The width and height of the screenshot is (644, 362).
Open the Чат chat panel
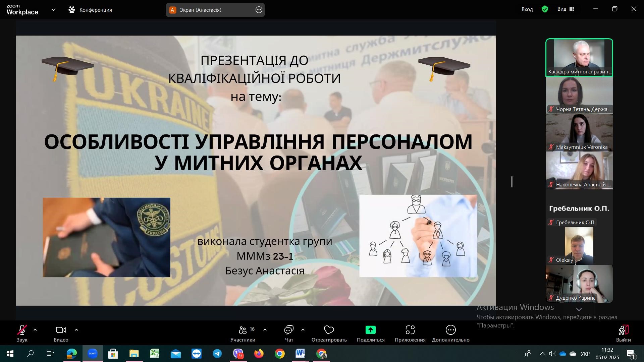(289, 334)
